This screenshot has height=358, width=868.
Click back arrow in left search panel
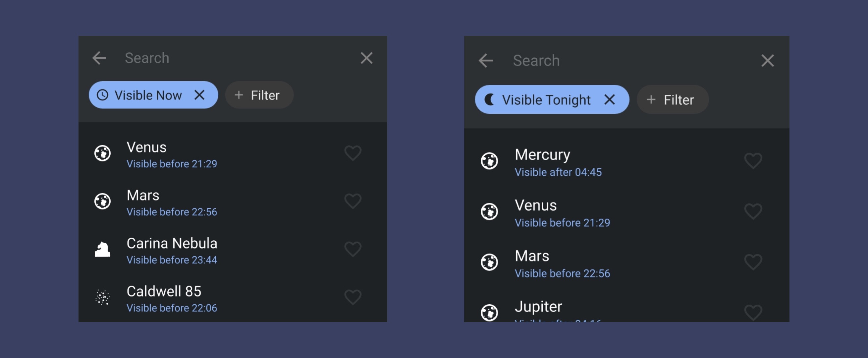[x=99, y=58]
